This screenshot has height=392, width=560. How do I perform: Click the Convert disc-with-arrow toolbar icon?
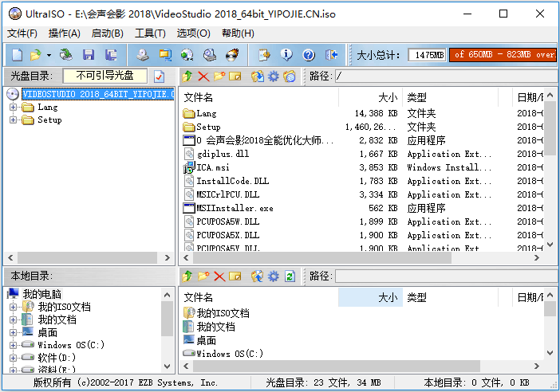point(187,55)
